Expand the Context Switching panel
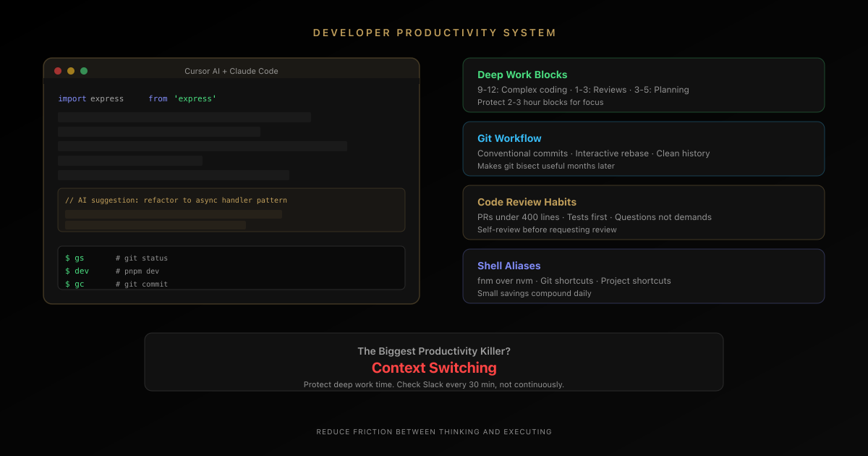 pos(434,361)
